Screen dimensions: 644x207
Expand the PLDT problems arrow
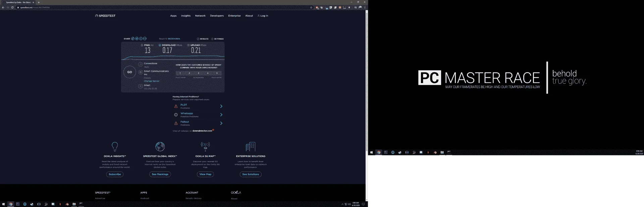pyautogui.click(x=221, y=106)
